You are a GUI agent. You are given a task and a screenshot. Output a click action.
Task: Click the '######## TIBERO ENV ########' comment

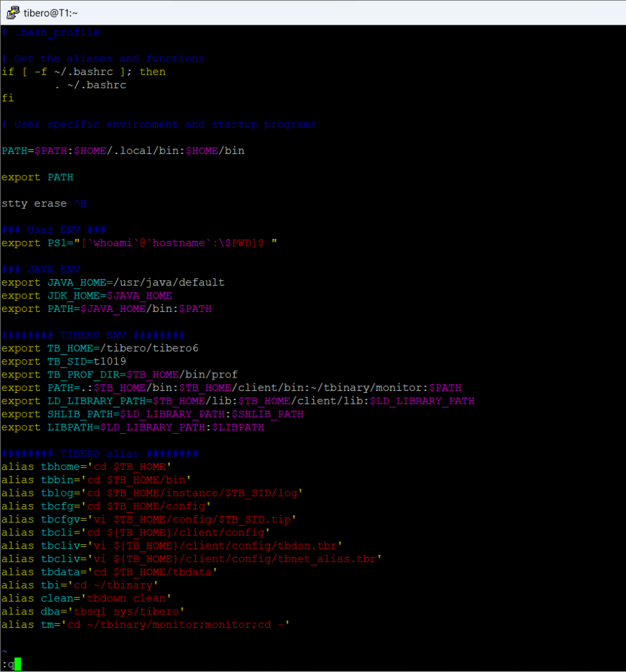(94, 335)
